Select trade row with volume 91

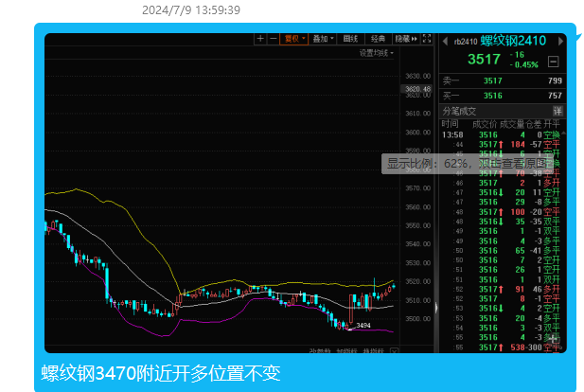(x=501, y=289)
